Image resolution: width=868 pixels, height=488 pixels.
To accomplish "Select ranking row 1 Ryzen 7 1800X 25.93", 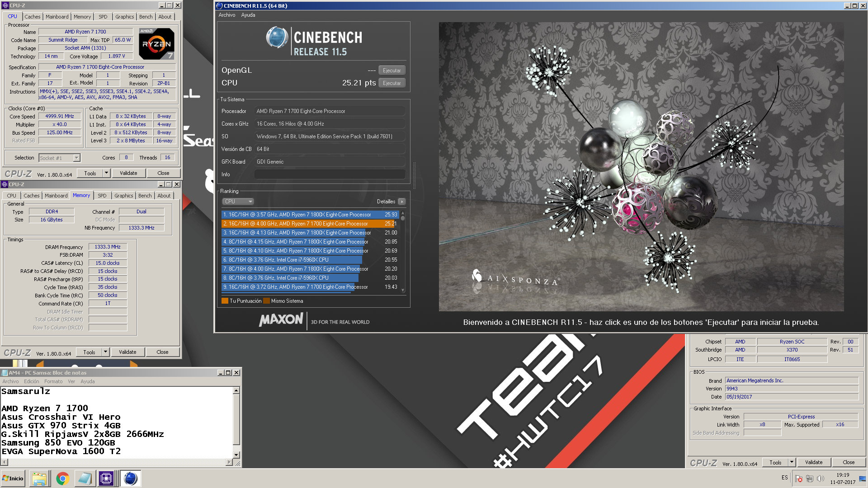I will tap(310, 215).
